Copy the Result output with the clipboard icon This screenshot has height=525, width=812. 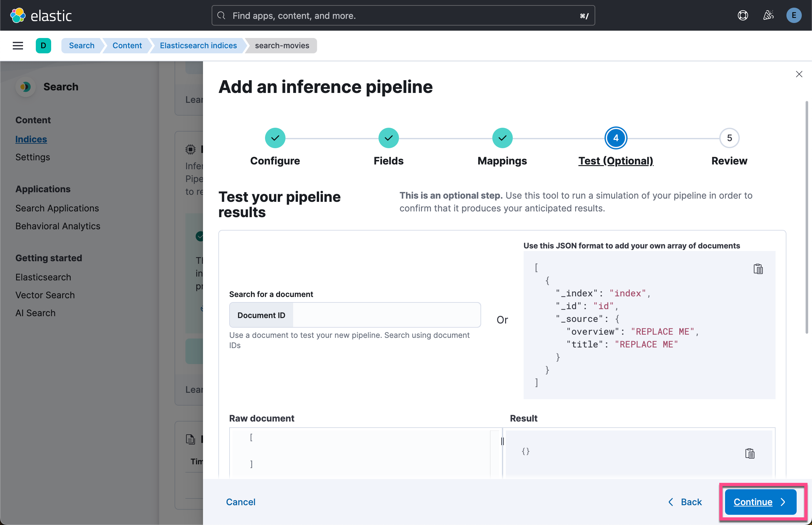750,453
